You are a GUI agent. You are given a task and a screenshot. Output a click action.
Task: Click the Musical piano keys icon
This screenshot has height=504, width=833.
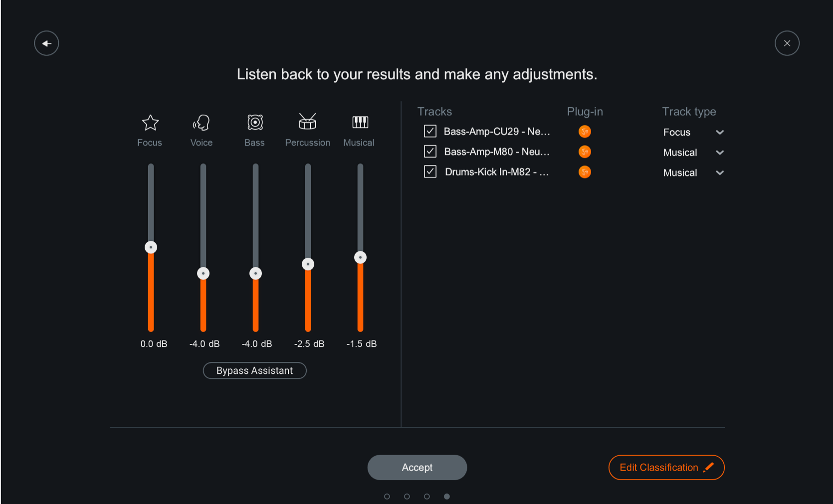(360, 122)
